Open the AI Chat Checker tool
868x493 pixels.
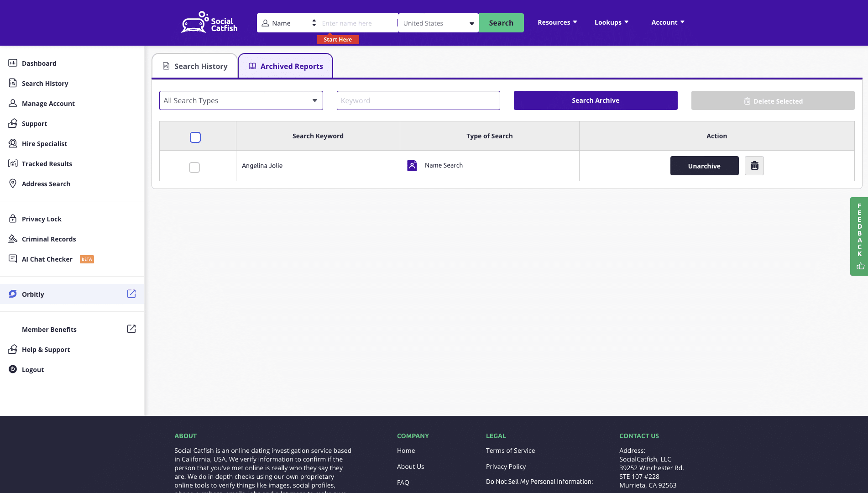(47, 259)
